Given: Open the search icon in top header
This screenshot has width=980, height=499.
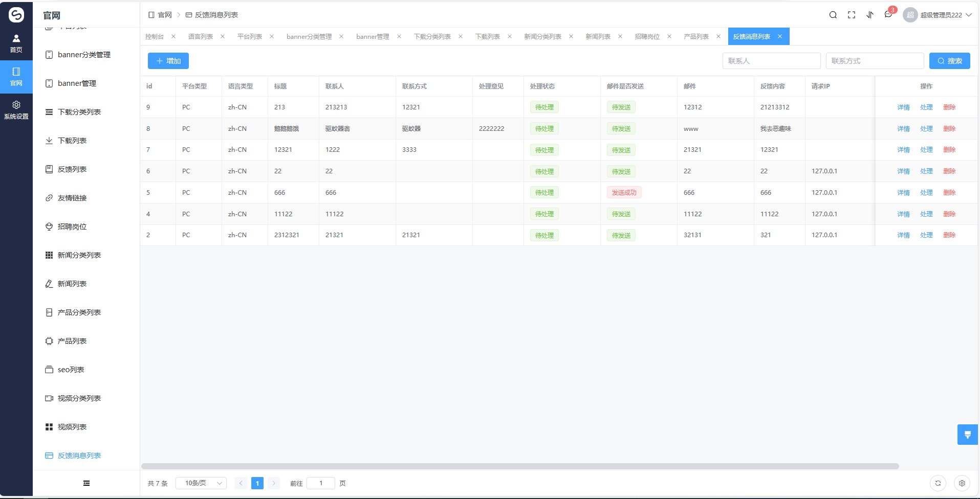Looking at the screenshot, I should click(833, 15).
